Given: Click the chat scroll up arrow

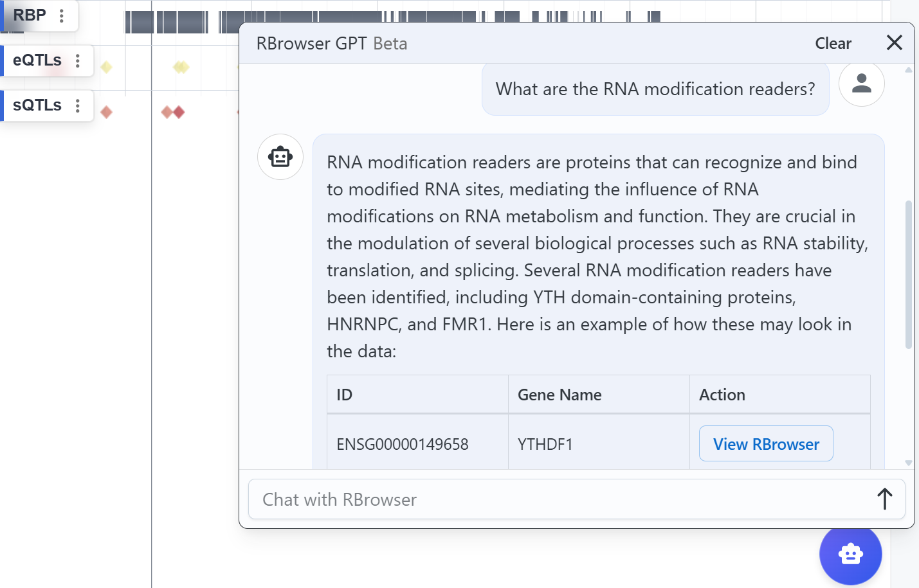Looking at the screenshot, I should tap(908, 70).
